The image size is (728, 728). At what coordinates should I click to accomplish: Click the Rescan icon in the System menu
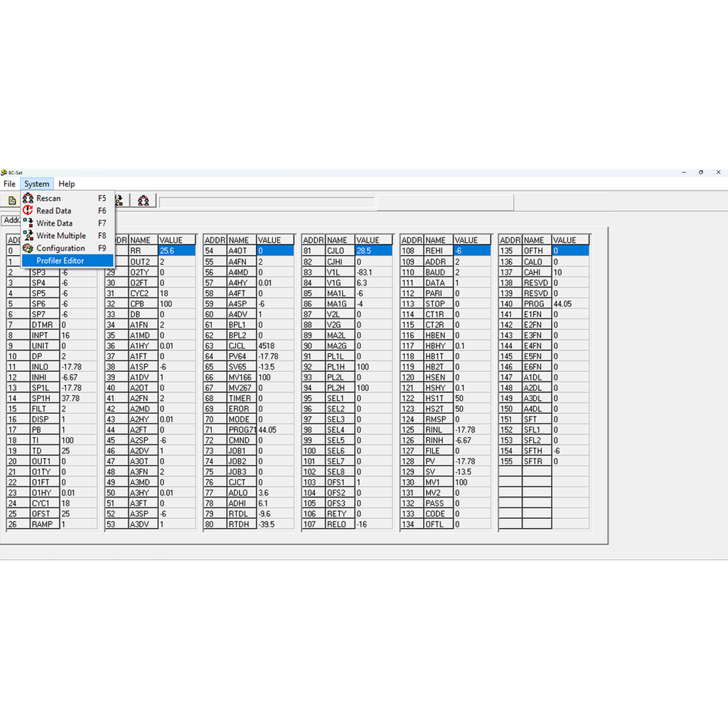[27, 198]
